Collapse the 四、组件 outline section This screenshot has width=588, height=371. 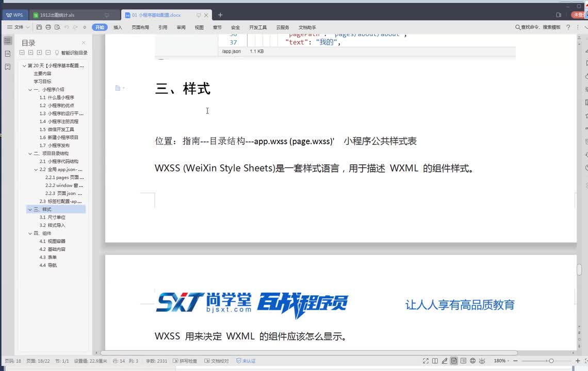(x=30, y=233)
